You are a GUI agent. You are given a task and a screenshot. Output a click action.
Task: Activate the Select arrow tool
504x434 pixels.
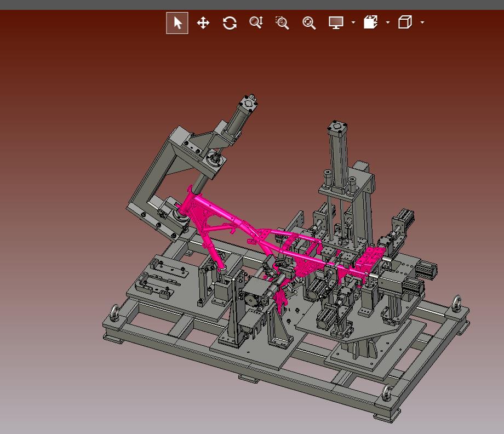pyautogui.click(x=177, y=23)
